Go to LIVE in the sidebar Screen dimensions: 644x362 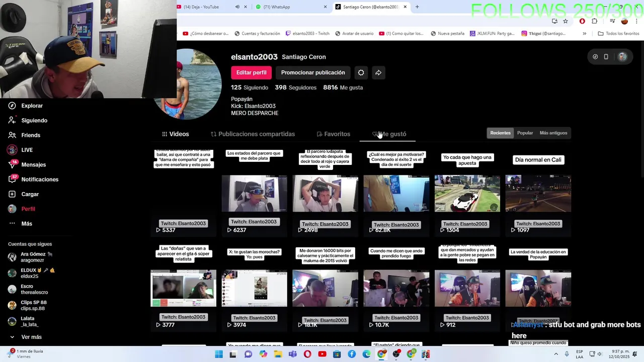click(21, 150)
